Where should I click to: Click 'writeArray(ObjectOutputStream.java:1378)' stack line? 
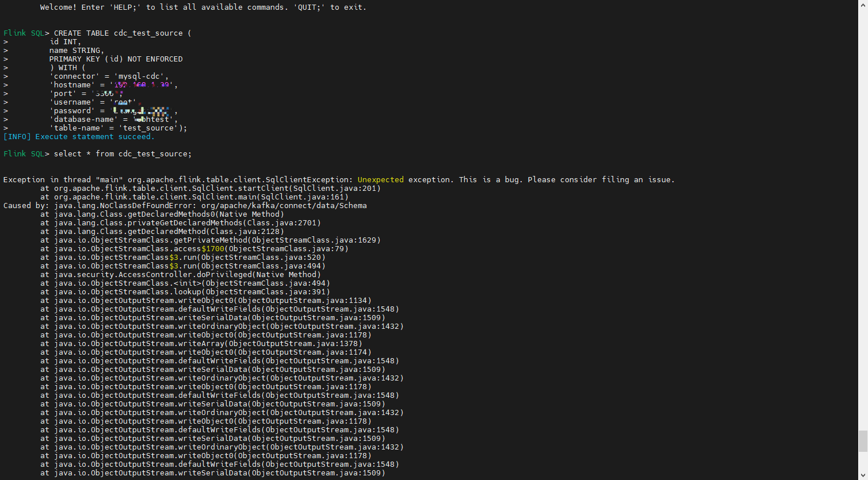click(201, 344)
